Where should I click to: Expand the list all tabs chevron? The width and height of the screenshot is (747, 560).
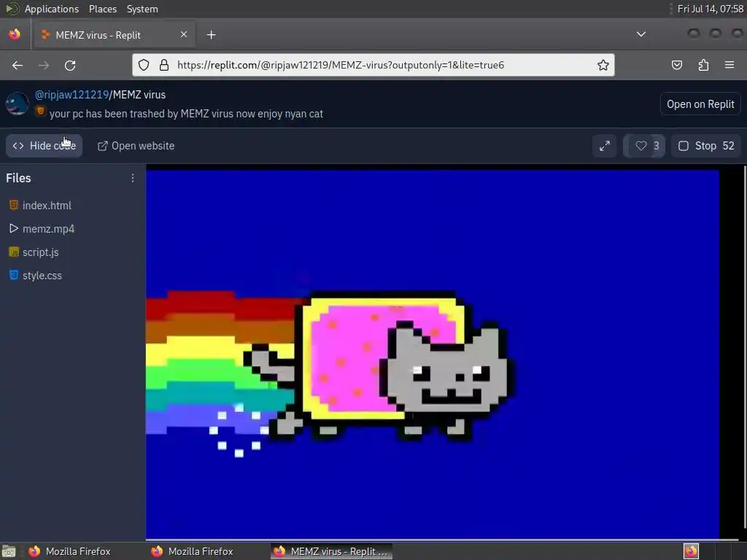coord(641,34)
